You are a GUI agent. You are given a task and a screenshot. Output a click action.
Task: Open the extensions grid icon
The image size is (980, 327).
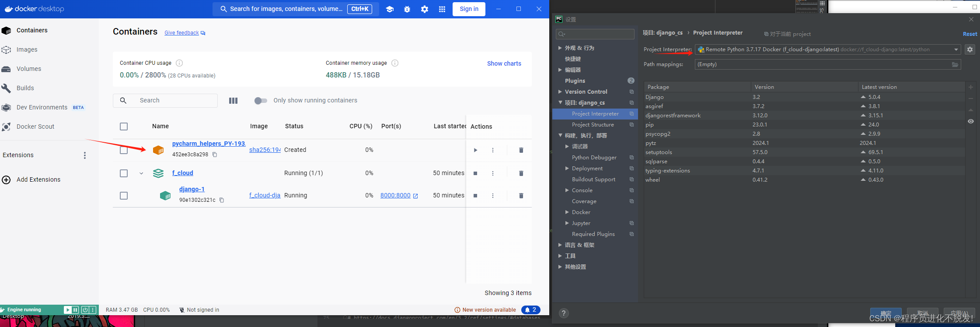tap(442, 9)
